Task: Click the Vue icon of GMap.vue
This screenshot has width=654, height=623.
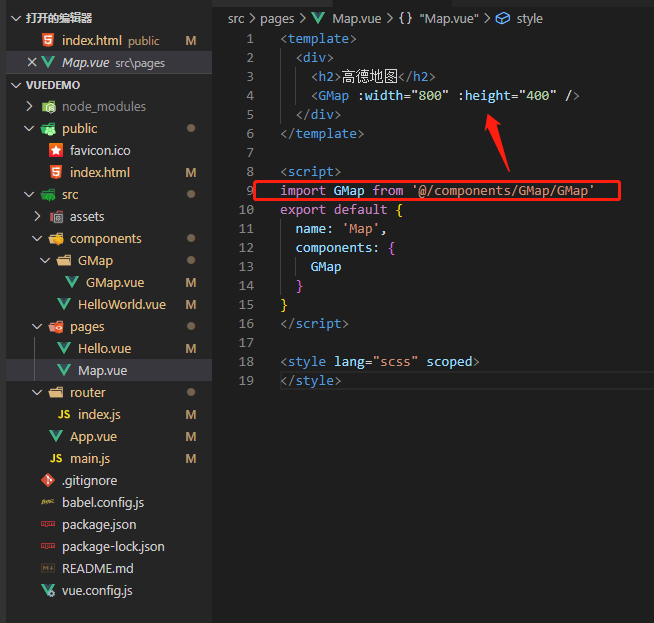Action: pos(72,283)
